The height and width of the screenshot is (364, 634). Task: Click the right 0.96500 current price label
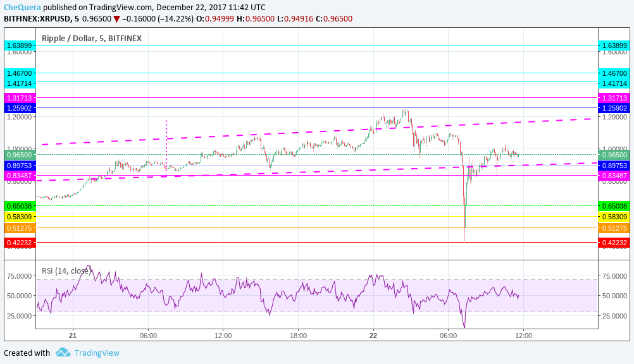(614, 155)
